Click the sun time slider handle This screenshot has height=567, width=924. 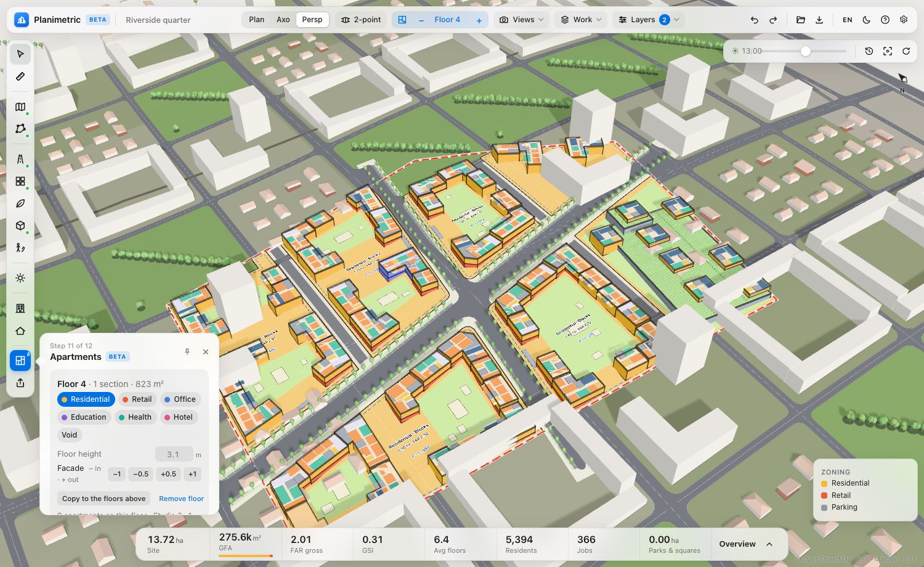click(x=805, y=51)
